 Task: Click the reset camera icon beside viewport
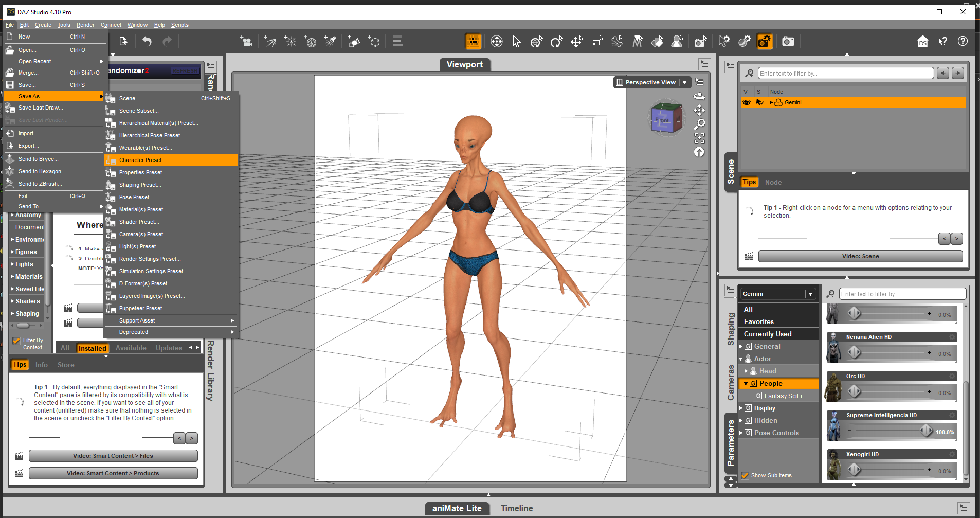[x=699, y=152]
